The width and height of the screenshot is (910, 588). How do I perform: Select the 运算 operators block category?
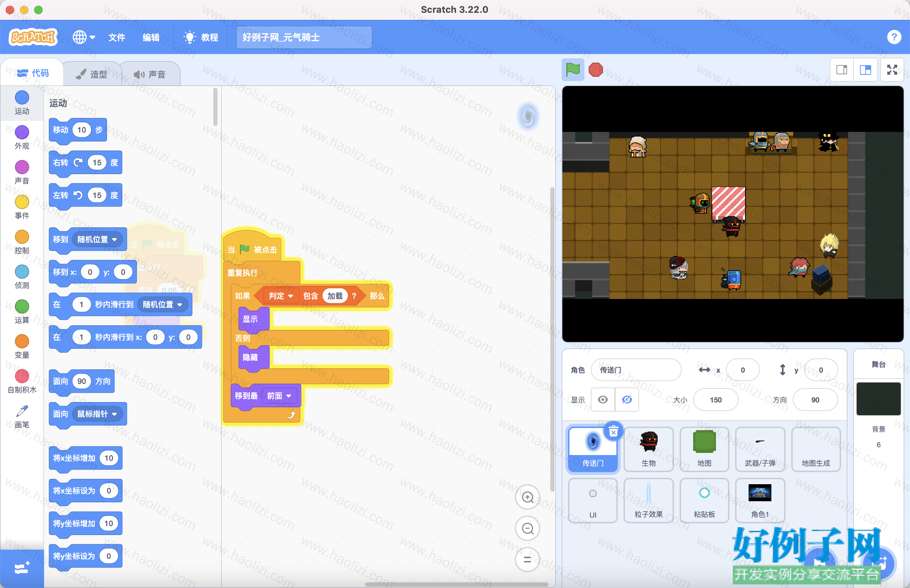[x=22, y=311]
